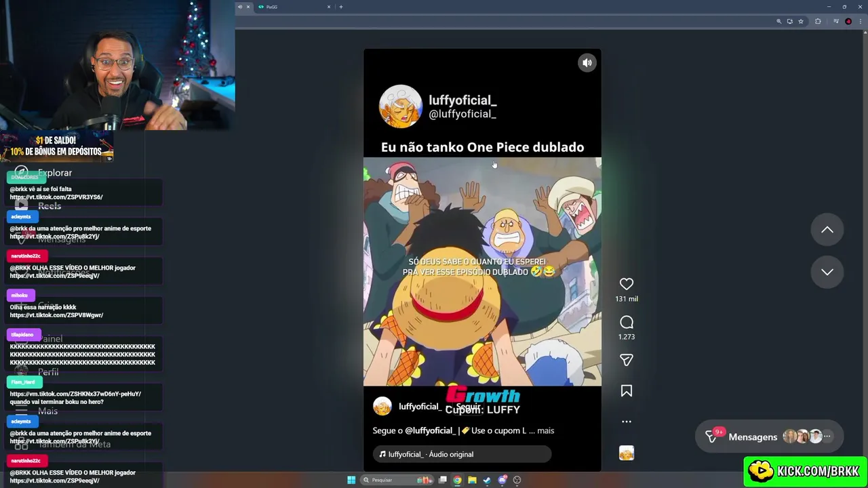868x488 pixels.
Task: Open the large luffyoficial_ avatar in video header
Action: tap(400, 106)
